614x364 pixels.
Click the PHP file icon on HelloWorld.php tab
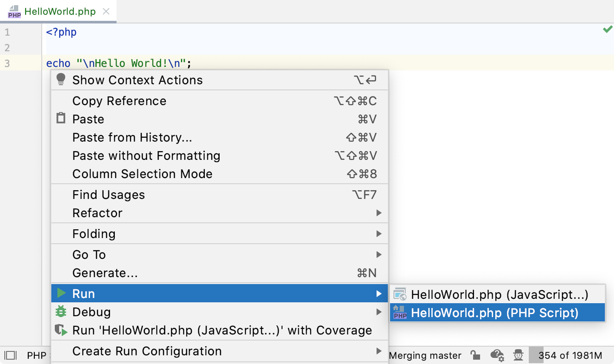(x=14, y=12)
